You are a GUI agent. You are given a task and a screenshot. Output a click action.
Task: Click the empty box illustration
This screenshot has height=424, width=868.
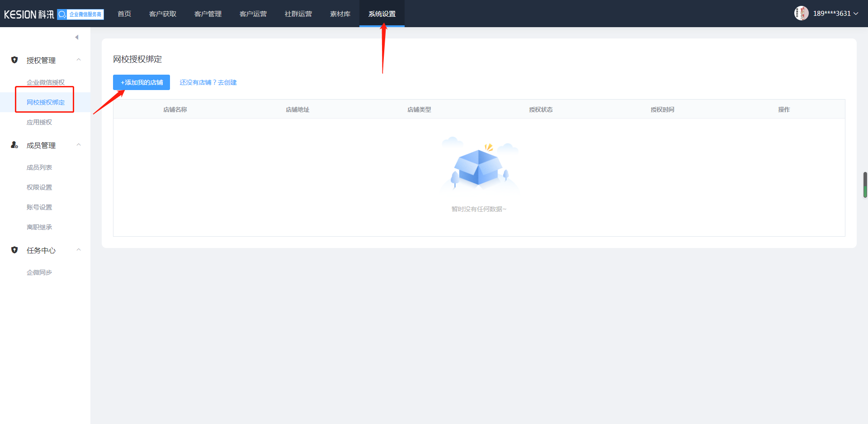[x=479, y=167]
